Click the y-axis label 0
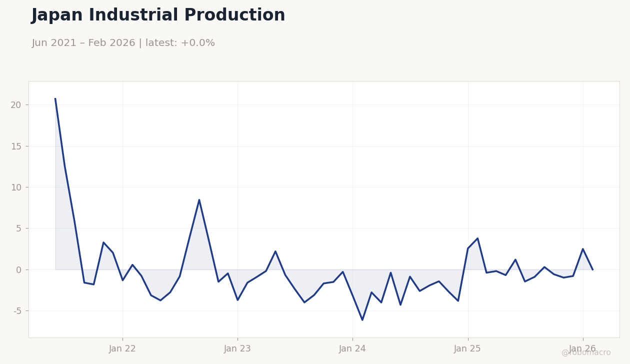 point(19,270)
